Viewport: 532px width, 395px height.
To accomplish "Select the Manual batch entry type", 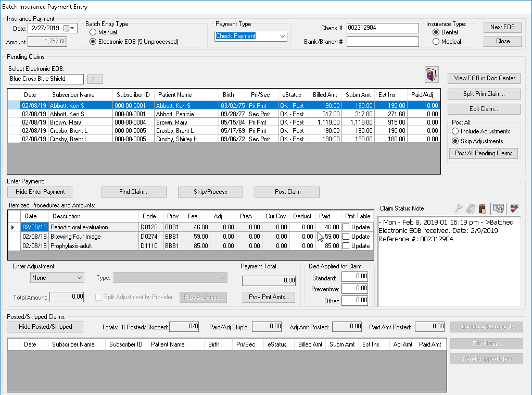I will 93,32.
